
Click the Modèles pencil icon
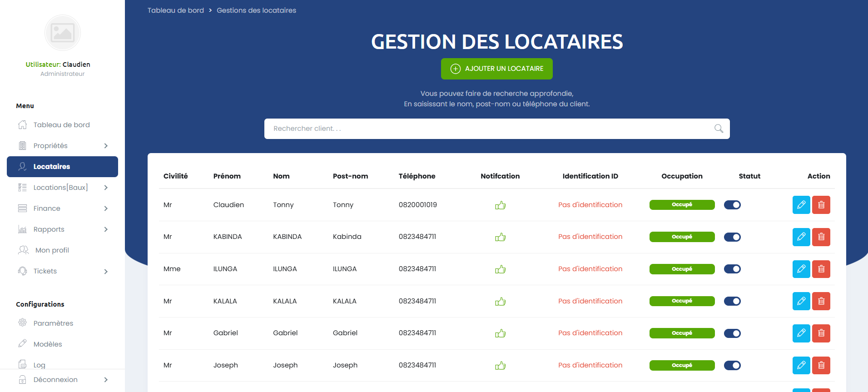coord(22,343)
